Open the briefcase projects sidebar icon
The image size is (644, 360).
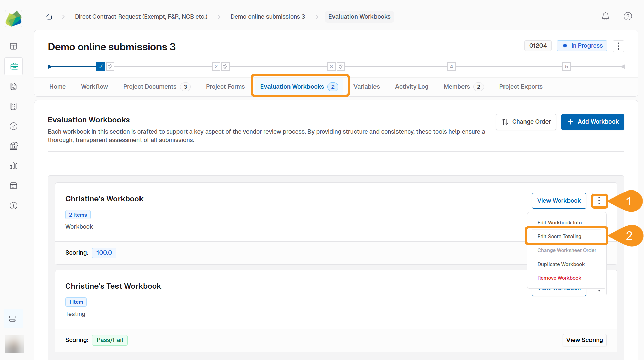14,66
